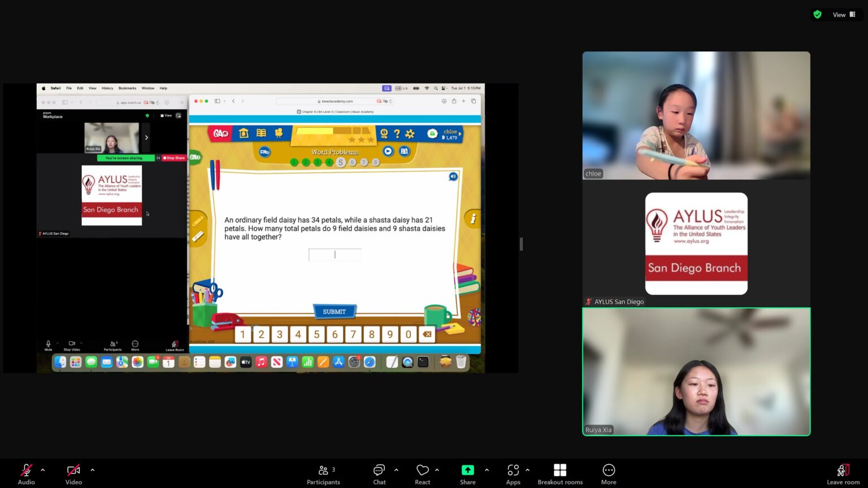Toggle Mute in the shared Zoom window
This screenshot has height=488, width=868.
point(48,345)
